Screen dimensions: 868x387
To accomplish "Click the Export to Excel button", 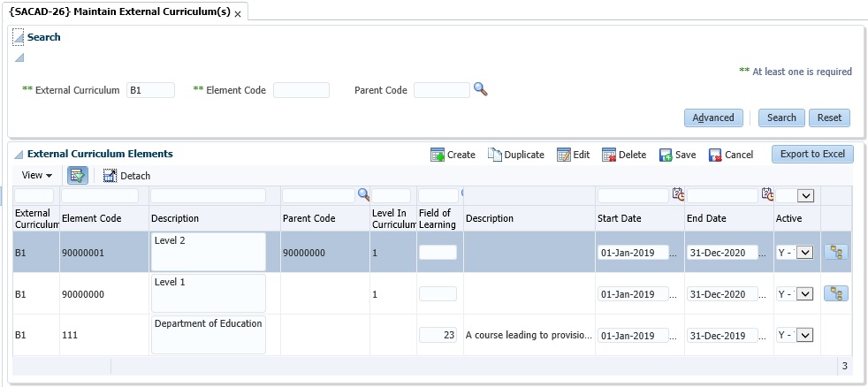I will coord(812,154).
